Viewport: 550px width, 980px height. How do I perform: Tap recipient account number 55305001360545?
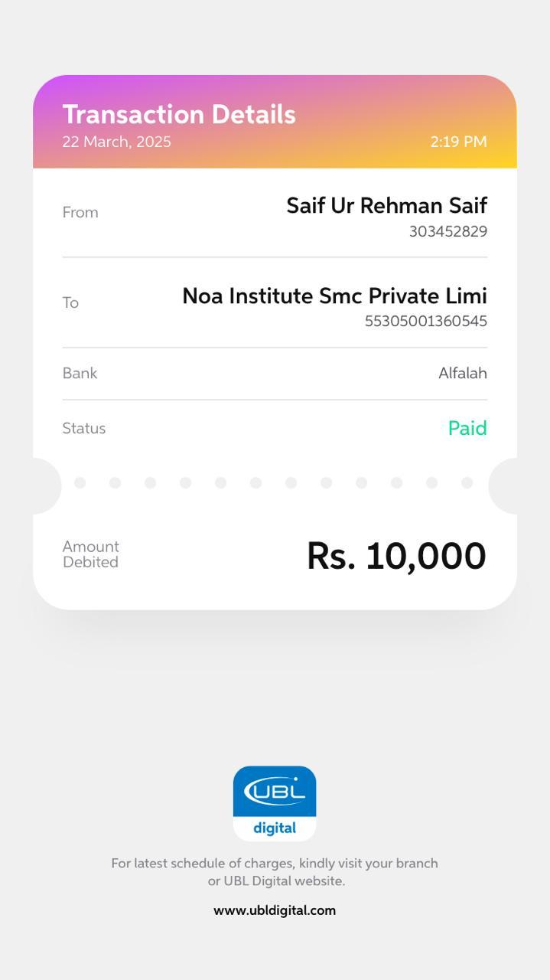(x=425, y=321)
